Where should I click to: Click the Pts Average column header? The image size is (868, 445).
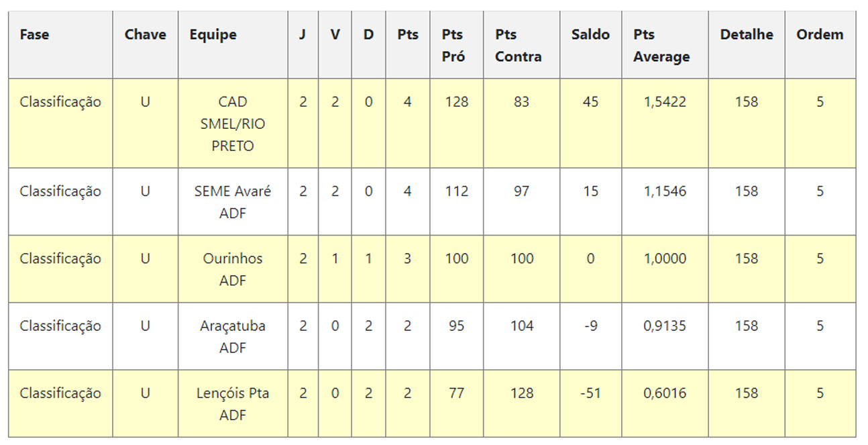point(661,46)
